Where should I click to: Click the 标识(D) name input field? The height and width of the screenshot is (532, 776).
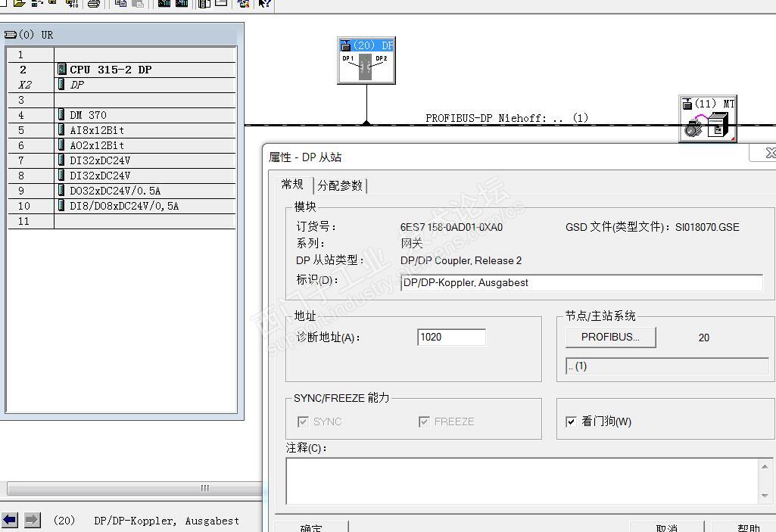(x=581, y=282)
